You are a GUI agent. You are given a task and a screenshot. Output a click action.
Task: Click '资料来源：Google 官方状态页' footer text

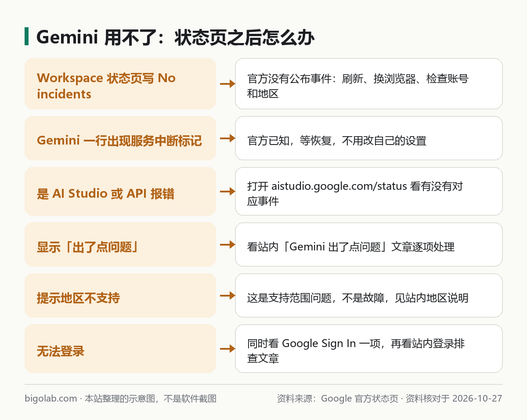pyautogui.click(x=337, y=398)
